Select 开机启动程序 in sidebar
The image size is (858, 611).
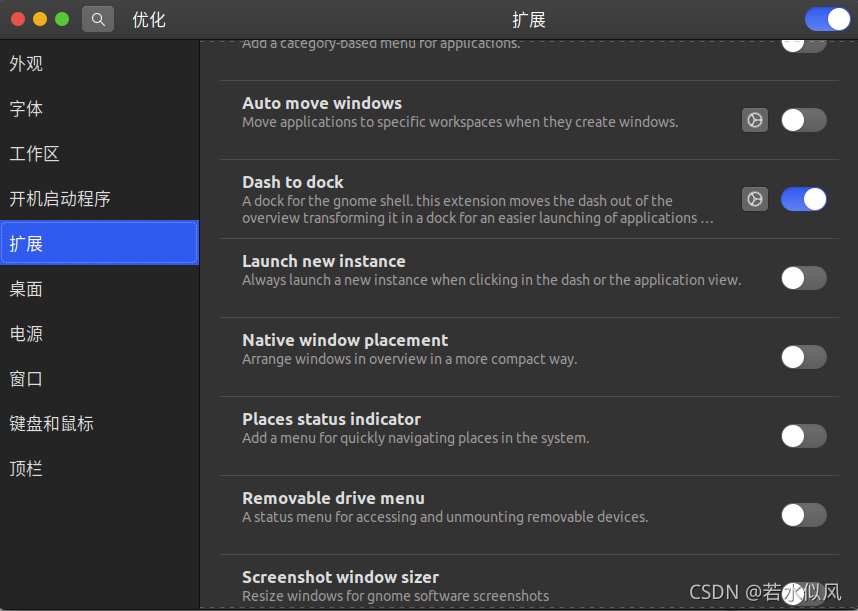(x=60, y=199)
